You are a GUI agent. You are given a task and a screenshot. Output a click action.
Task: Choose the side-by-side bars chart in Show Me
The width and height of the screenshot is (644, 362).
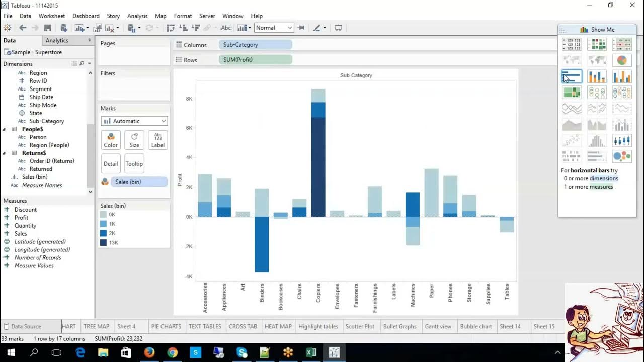(x=622, y=76)
